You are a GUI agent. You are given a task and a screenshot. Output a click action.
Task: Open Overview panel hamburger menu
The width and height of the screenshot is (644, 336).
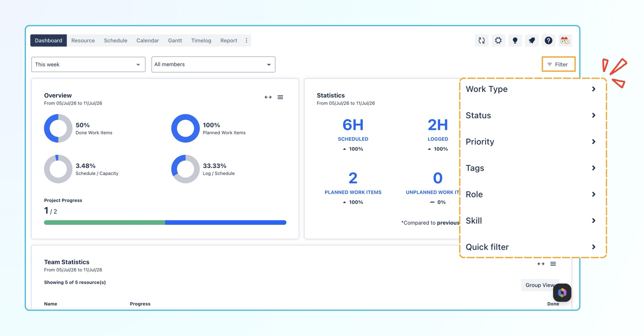tap(280, 97)
